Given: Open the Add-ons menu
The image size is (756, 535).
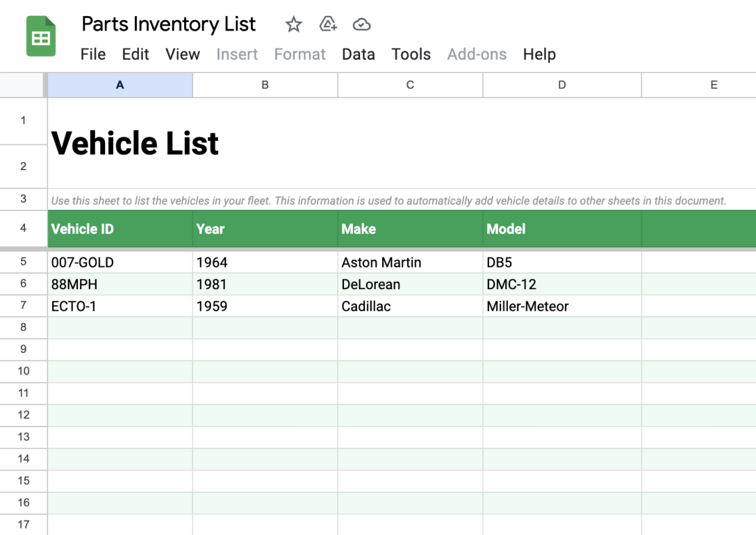Looking at the screenshot, I should pyautogui.click(x=477, y=54).
